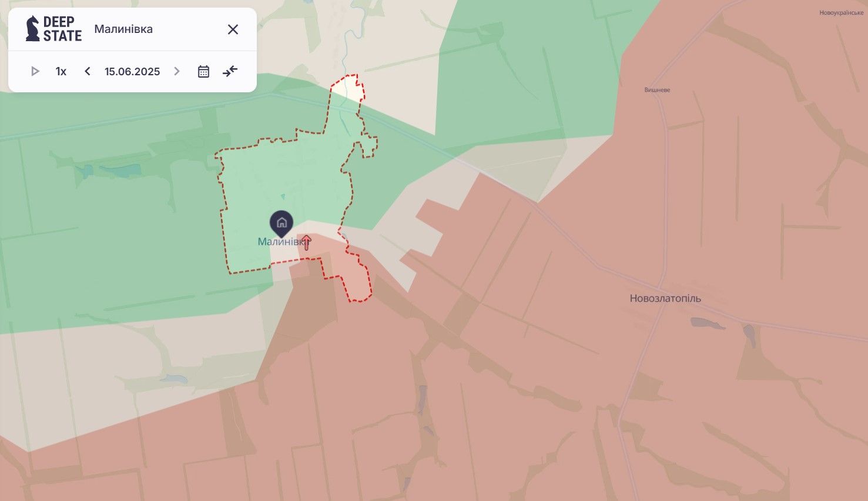
Task: Select the home pin marker on map
Action: tap(281, 223)
